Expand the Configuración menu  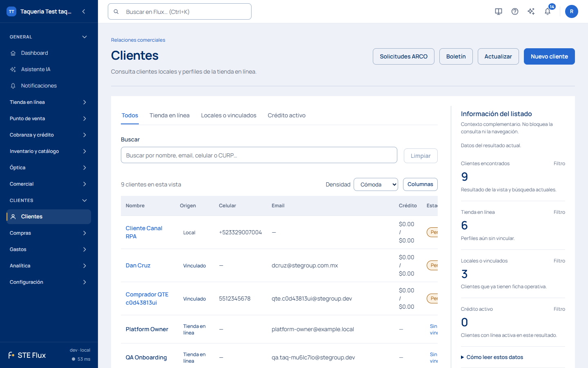(x=49, y=282)
